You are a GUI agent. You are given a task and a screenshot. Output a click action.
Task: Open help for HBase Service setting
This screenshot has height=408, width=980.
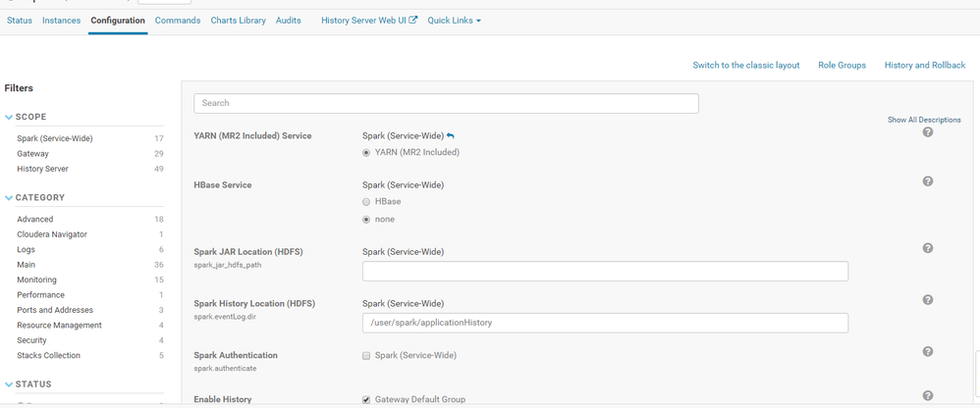(x=928, y=180)
